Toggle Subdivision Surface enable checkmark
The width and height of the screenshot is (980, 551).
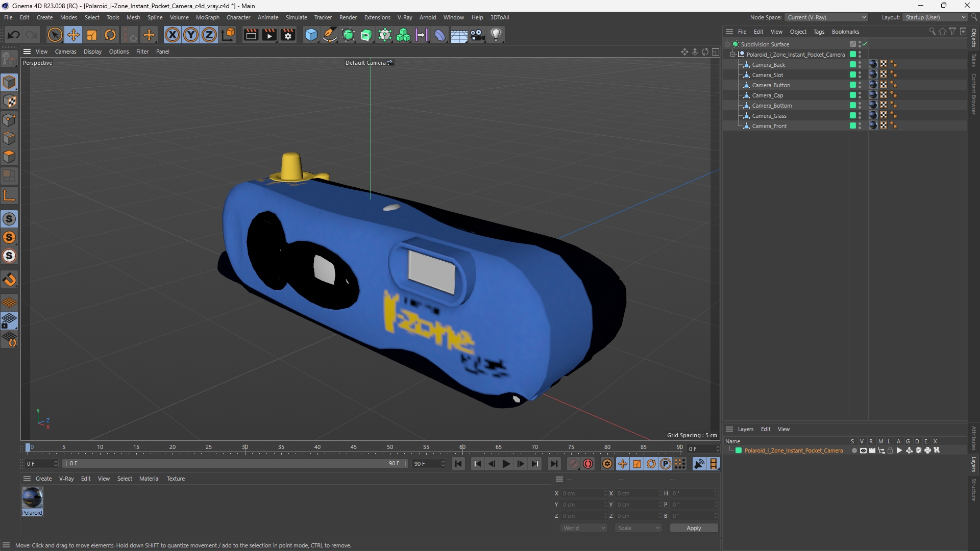coord(865,44)
